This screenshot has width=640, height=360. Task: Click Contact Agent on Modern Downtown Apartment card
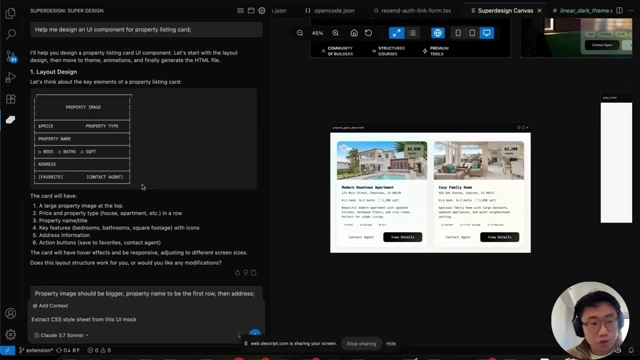tap(361, 237)
